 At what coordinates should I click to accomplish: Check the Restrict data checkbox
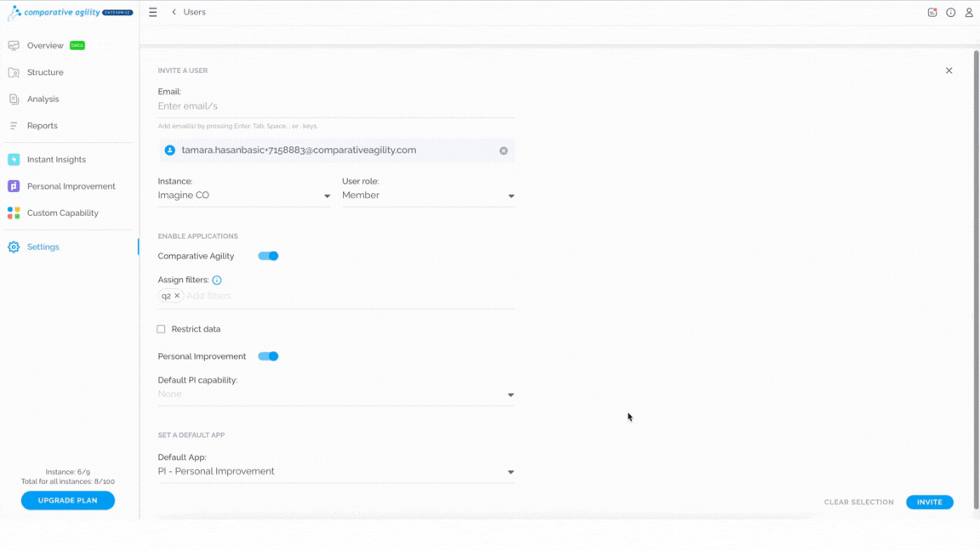[162, 329]
